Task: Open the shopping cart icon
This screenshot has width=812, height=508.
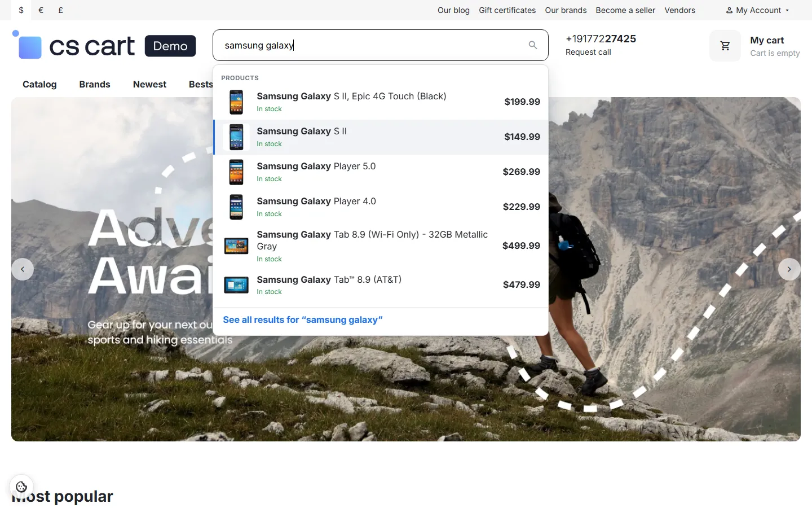Action: point(725,46)
